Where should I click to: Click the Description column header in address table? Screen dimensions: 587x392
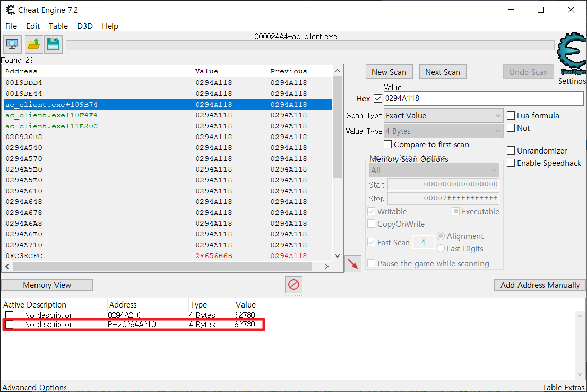[66, 305]
